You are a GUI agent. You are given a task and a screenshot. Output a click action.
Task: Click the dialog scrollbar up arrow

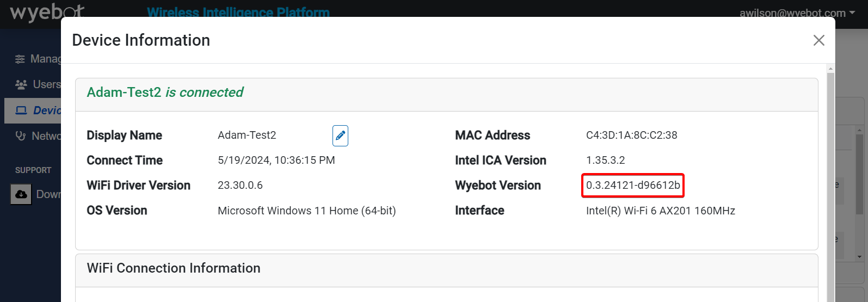pyautogui.click(x=830, y=69)
